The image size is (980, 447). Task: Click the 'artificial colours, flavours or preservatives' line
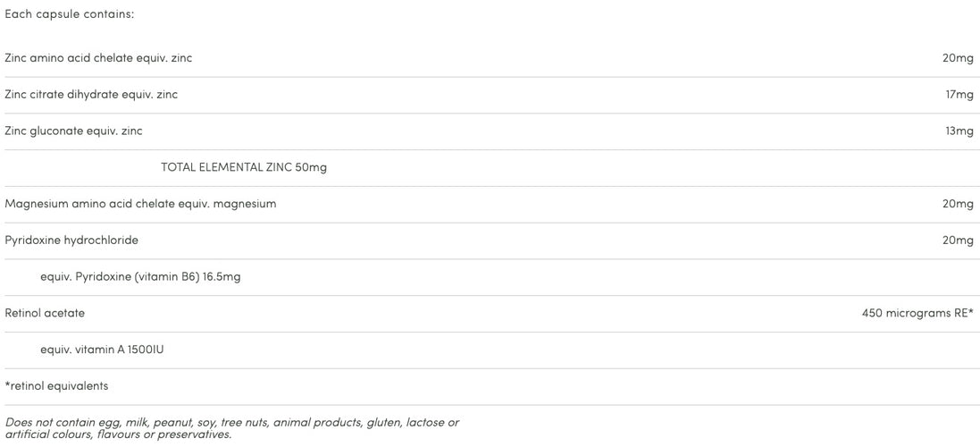(x=118, y=434)
